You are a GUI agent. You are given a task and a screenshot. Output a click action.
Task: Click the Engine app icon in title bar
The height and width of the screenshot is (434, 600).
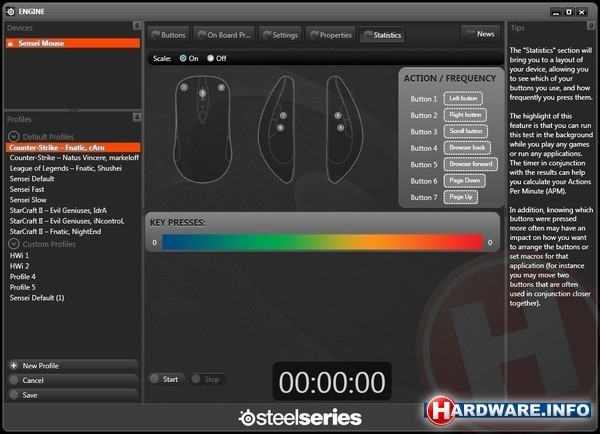click(x=10, y=11)
